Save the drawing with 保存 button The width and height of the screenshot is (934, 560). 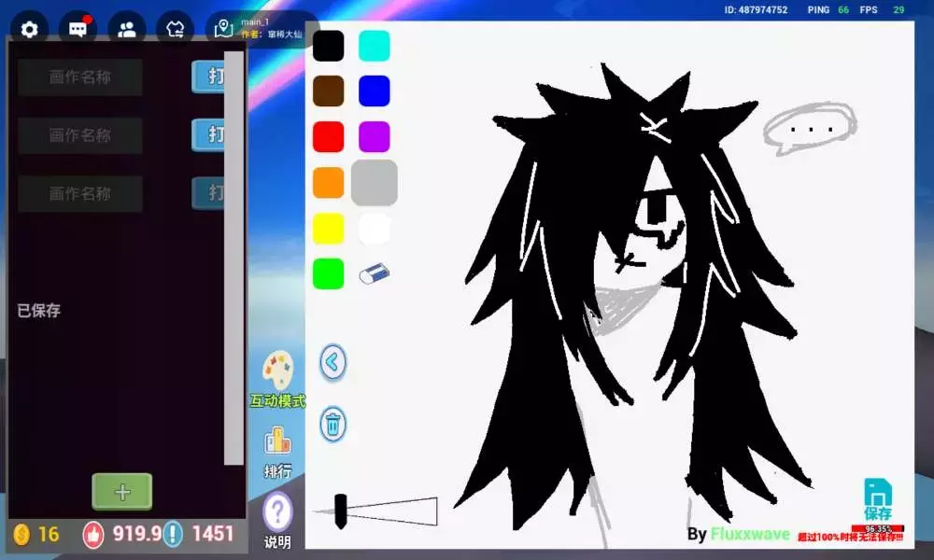(877, 499)
